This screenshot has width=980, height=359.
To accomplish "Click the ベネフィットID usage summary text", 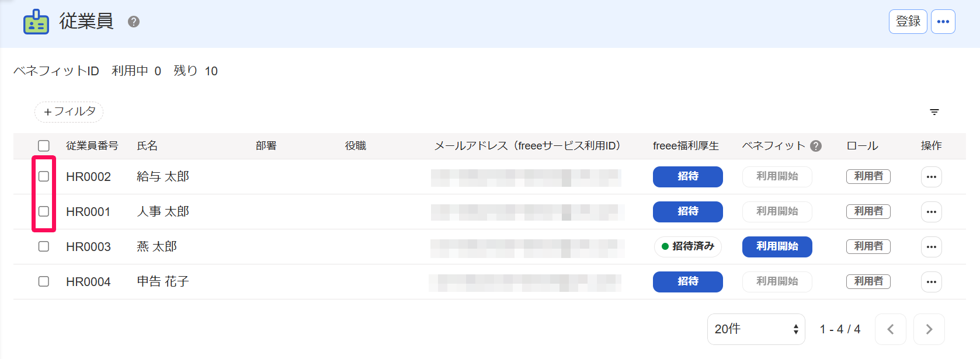I will tap(116, 71).
